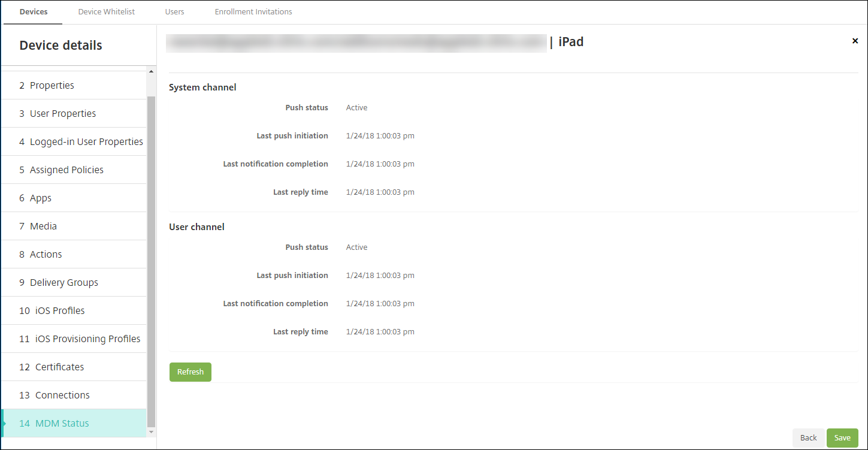
Task: Click the Device details heading
Action: 61,46
